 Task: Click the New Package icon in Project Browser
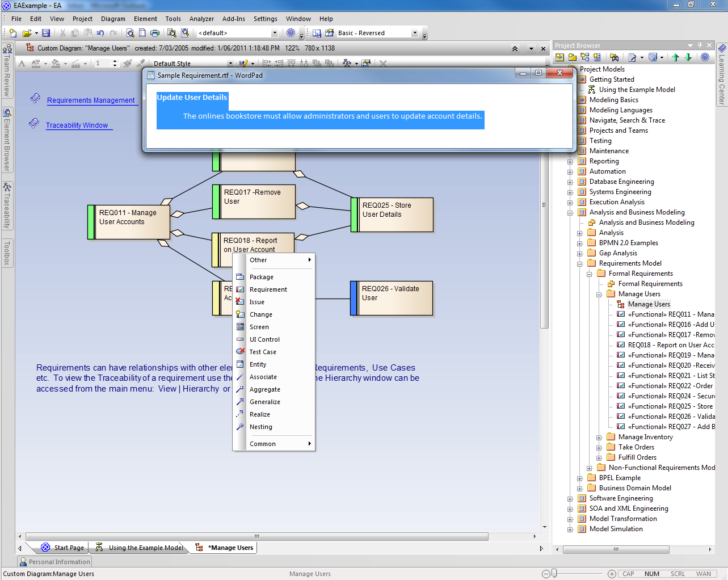[x=572, y=57]
